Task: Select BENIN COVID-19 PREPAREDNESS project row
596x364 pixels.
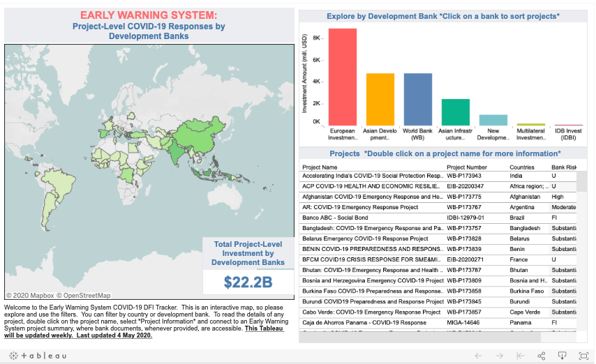Action: pos(373,249)
